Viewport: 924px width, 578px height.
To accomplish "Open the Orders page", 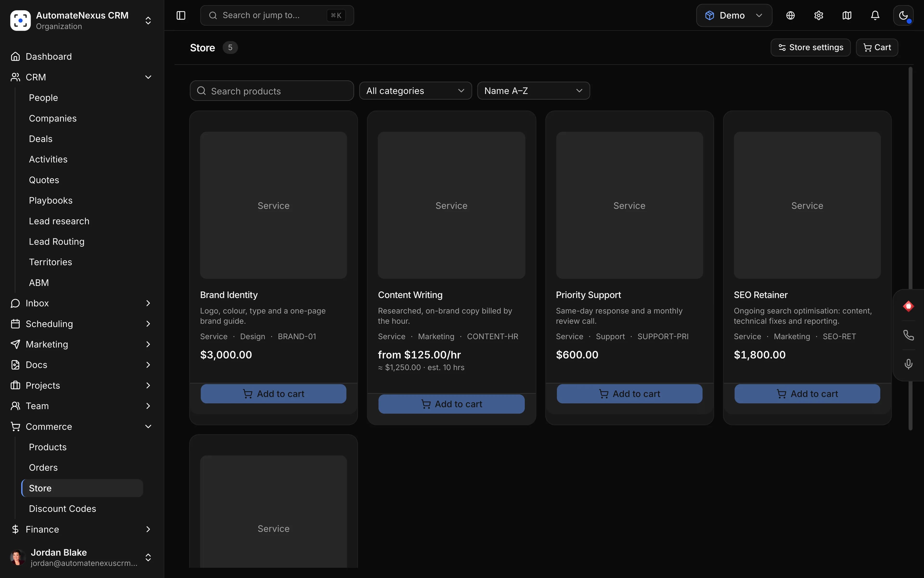I will (44, 467).
